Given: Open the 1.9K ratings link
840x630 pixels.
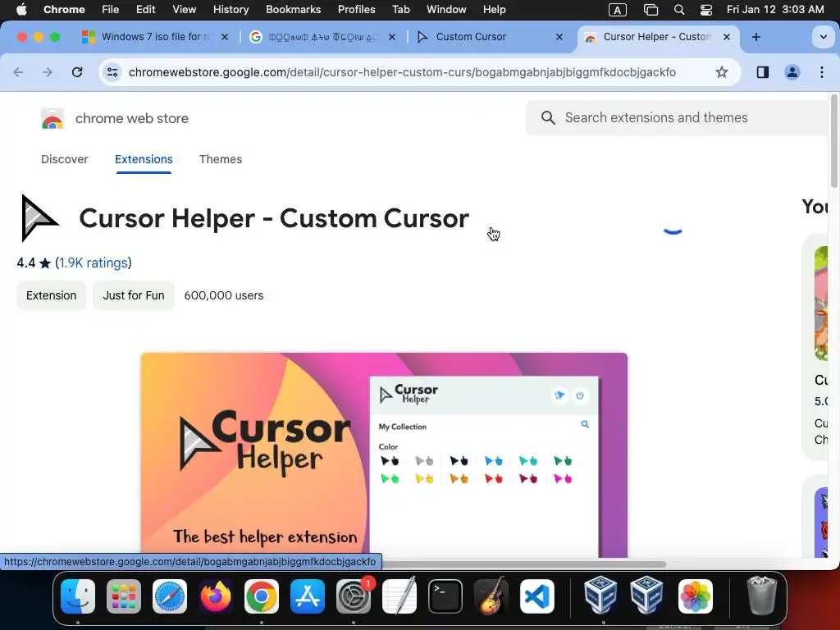Looking at the screenshot, I should click(x=94, y=262).
